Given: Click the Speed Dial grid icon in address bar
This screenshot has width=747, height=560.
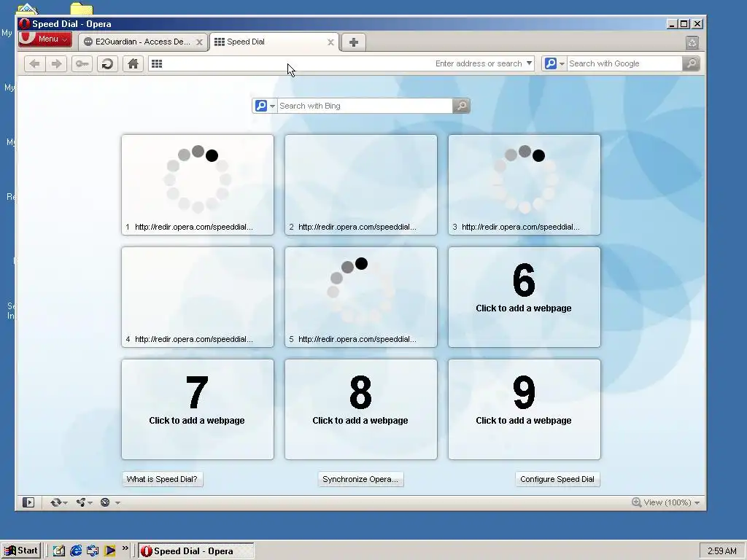Looking at the screenshot, I should (x=157, y=64).
